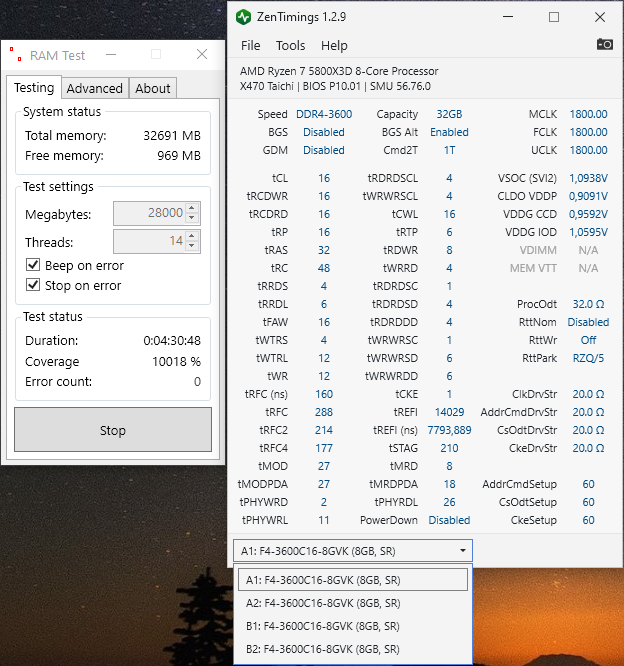This screenshot has width=624, height=666.
Task: Click the CLDO VDDP voltage 0,9091V
Action: click(x=588, y=196)
